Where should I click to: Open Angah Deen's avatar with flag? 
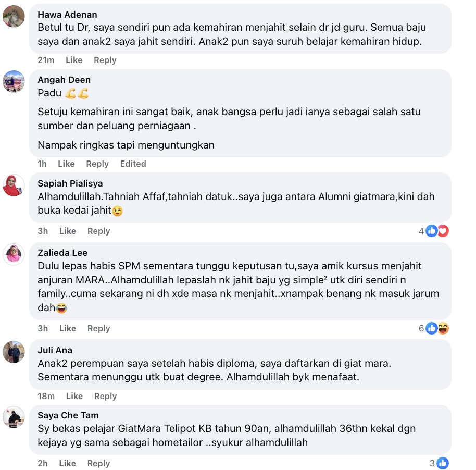pyautogui.click(x=14, y=81)
